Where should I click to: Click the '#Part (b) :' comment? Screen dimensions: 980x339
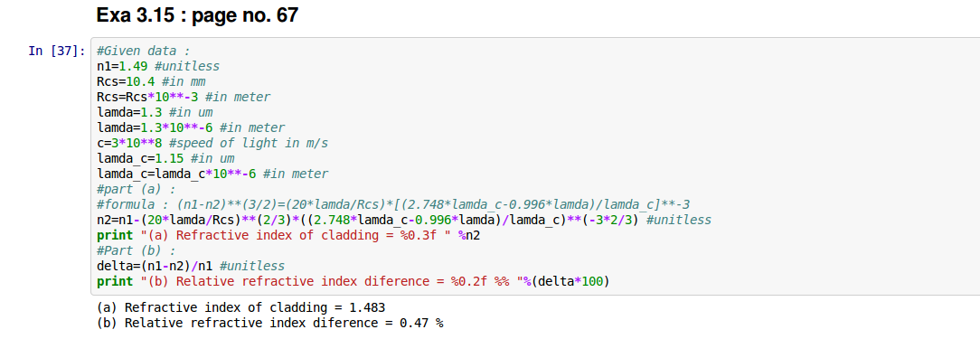tap(137, 250)
